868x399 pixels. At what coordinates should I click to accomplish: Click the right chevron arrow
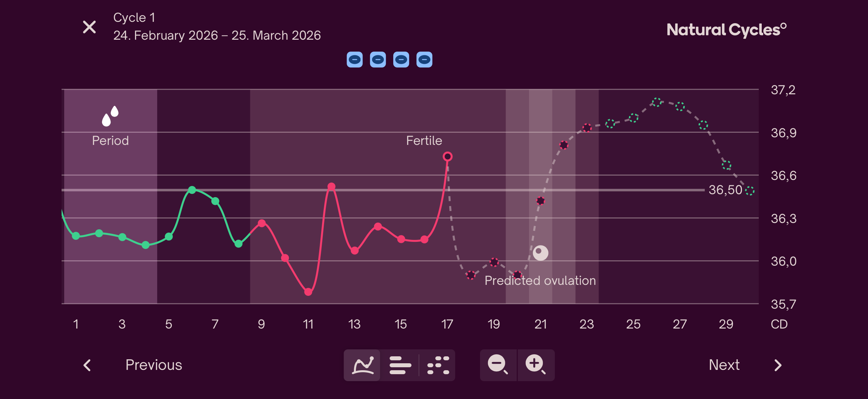click(778, 365)
